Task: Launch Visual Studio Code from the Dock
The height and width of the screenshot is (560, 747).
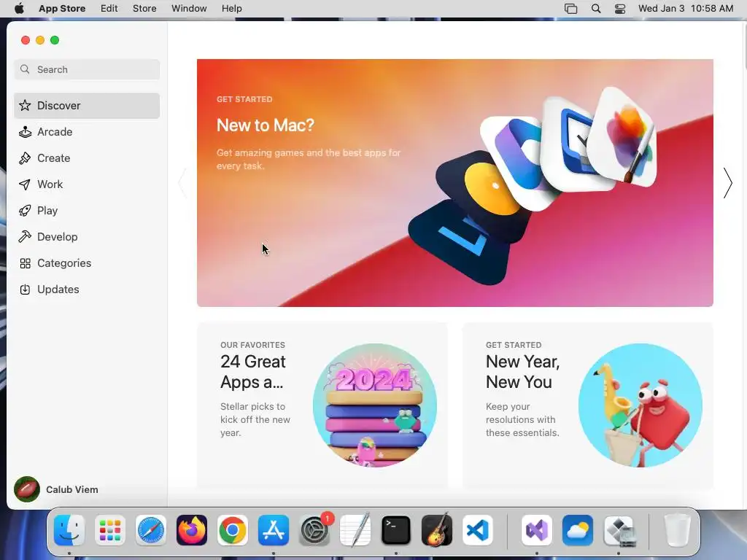Action: (x=478, y=530)
